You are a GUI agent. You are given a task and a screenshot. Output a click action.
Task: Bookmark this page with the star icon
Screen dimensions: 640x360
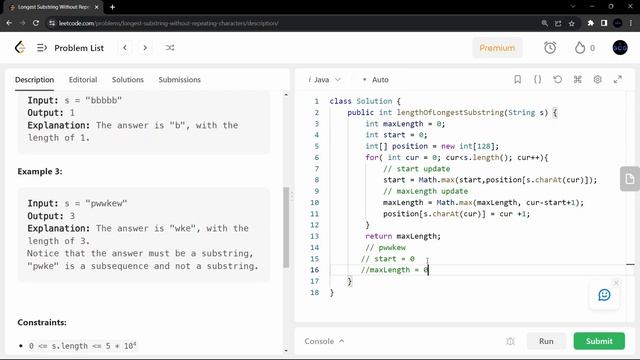pos(571,23)
